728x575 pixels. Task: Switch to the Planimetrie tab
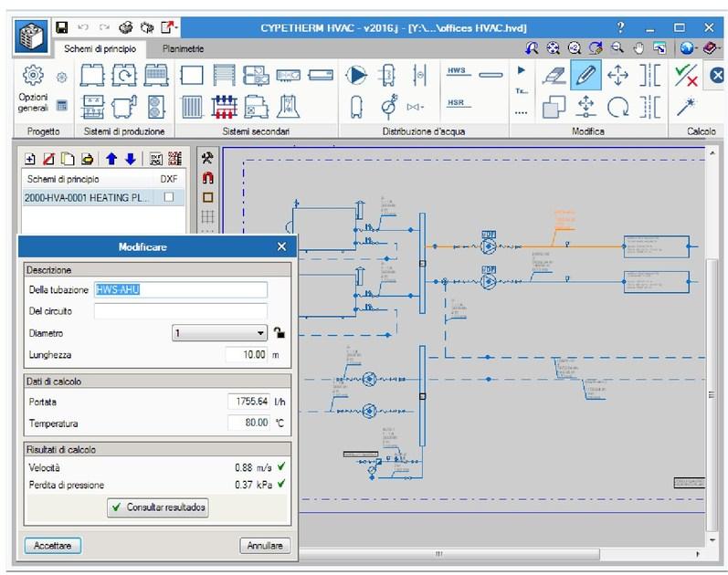pyautogui.click(x=183, y=48)
